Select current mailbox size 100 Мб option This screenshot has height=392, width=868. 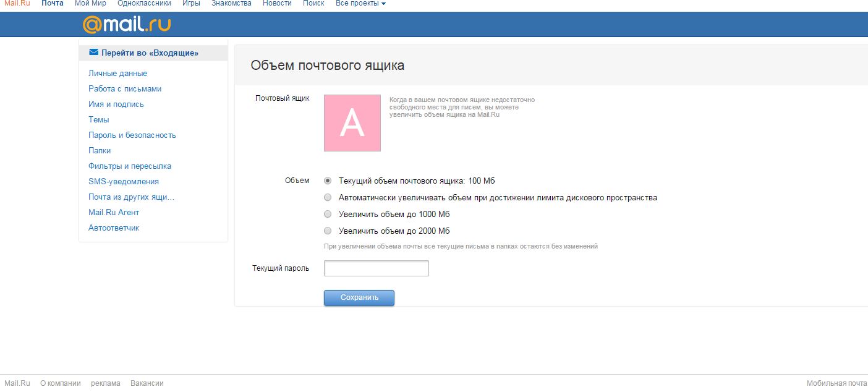(328, 181)
